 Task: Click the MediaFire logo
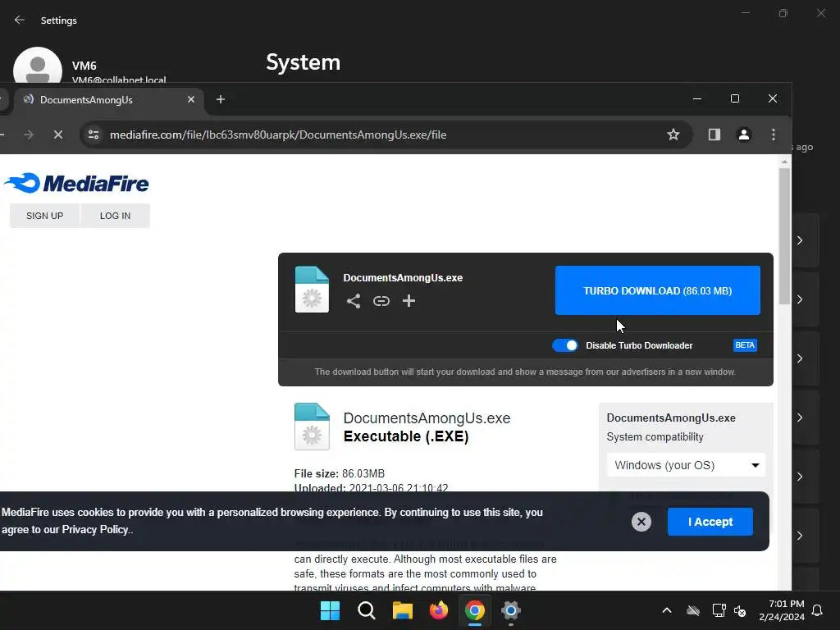pyautogui.click(x=76, y=183)
